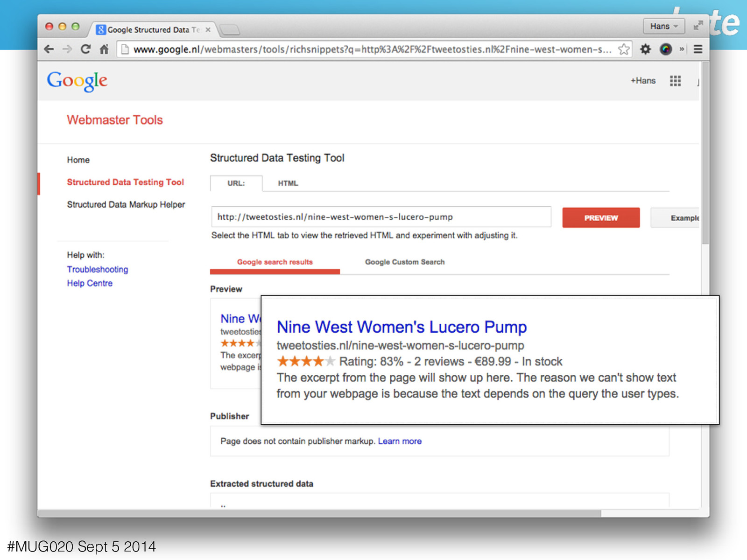The image size is (747, 560).
Task: Select Structured Data Testing Tool sidebar item
Action: [125, 182]
